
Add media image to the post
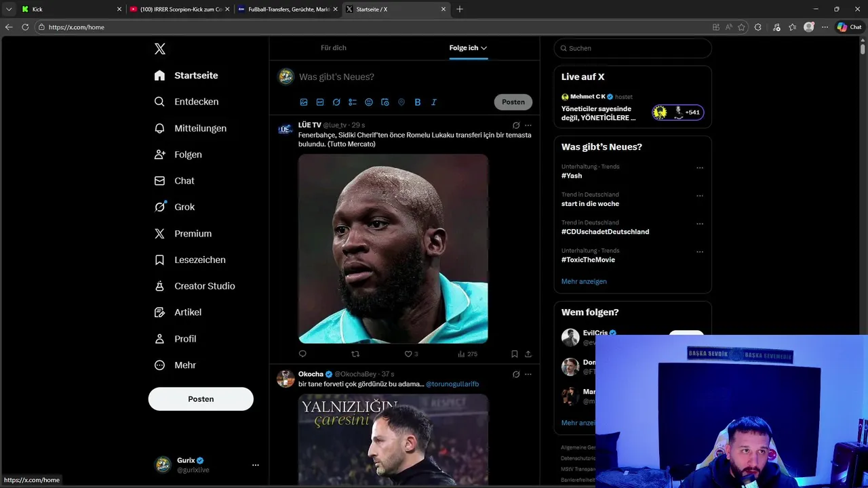click(304, 102)
